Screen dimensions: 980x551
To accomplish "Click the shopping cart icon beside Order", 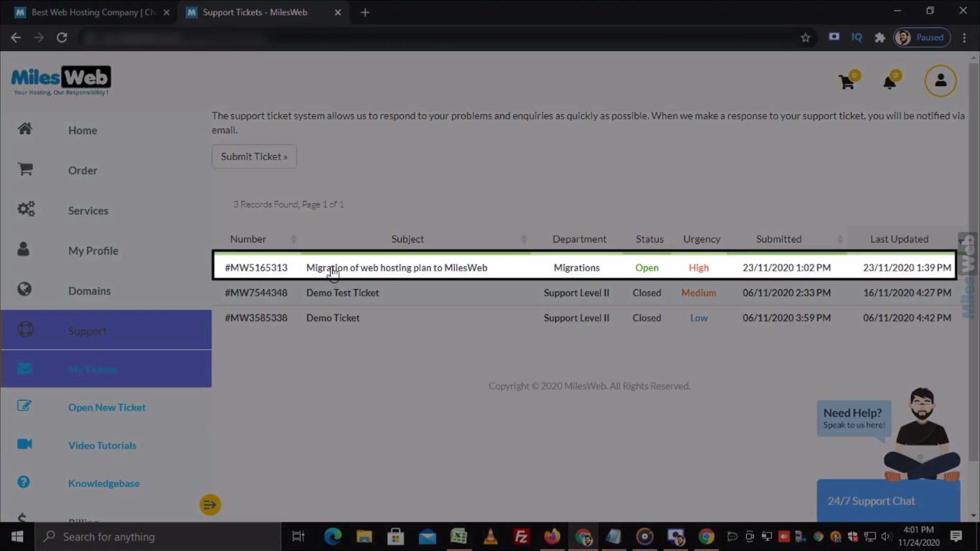I will [x=25, y=169].
